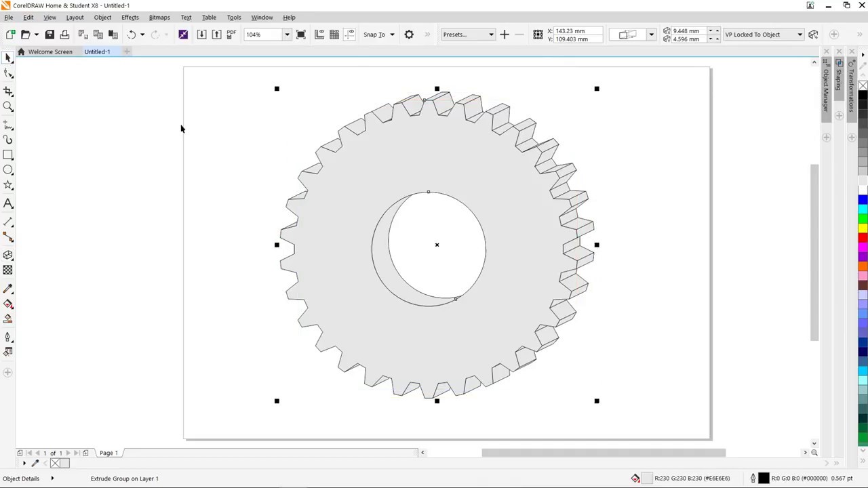Screen dimensions: 868x488
Task: Open the File menu
Action: click(x=9, y=18)
